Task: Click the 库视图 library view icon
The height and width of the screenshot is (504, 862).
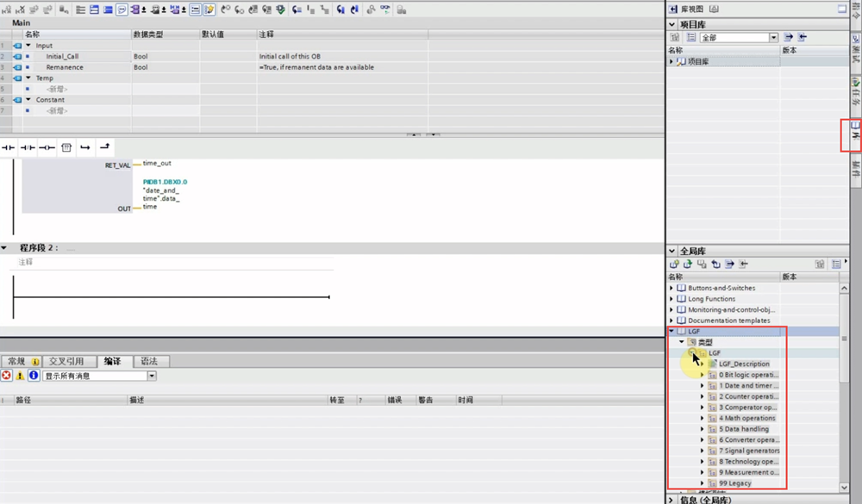Action: (x=673, y=9)
